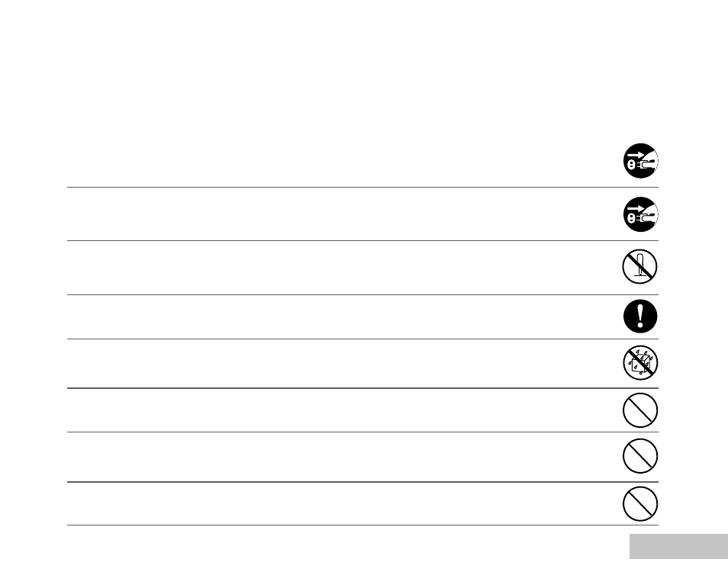Click the second plain prohibition circle icon
This screenshot has height=588, width=728.
[x=640, y=456]
